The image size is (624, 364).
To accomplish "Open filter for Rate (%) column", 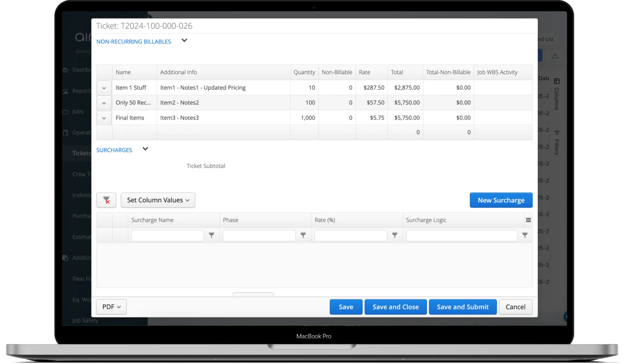I will coord(395,235).
